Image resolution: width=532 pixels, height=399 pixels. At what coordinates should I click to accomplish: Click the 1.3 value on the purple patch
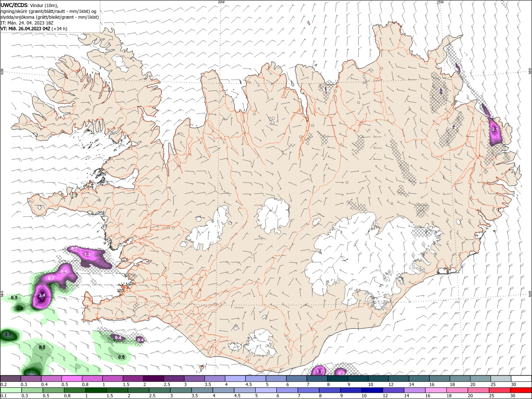pyautogui.click(x=87, y=254)
